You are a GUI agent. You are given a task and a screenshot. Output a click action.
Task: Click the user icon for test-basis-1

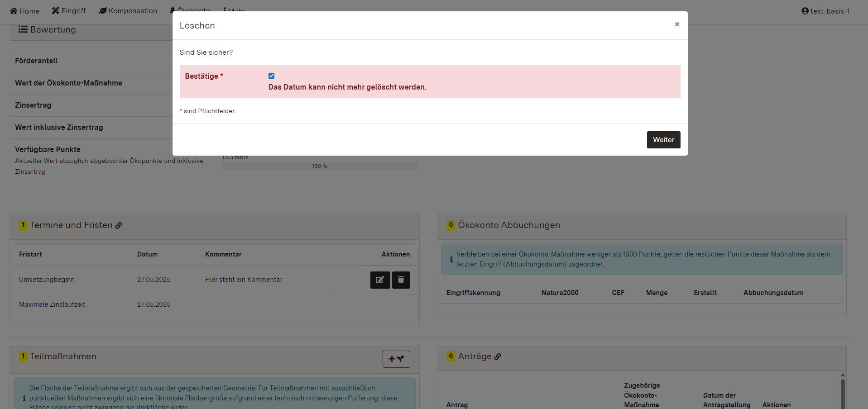tap(805, 11)
